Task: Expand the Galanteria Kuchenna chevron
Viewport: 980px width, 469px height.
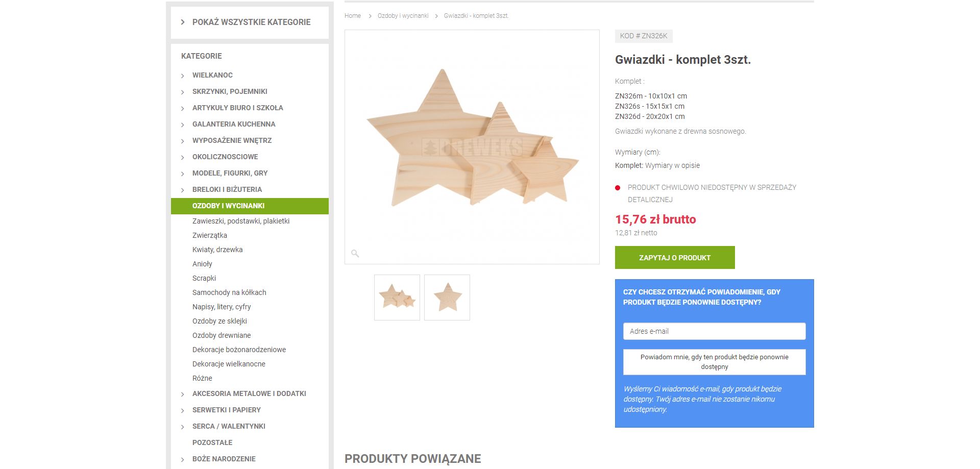Action: coord(183,125)
